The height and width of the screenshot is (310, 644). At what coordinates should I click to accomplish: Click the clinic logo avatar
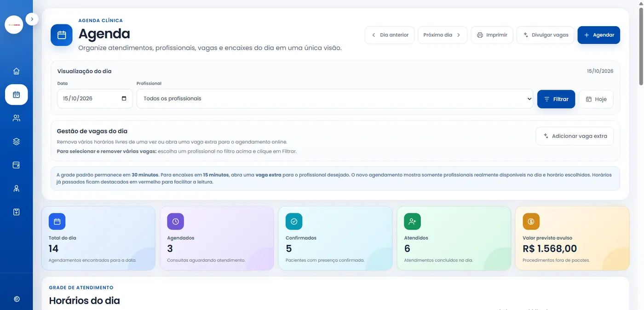click(14, 25)
